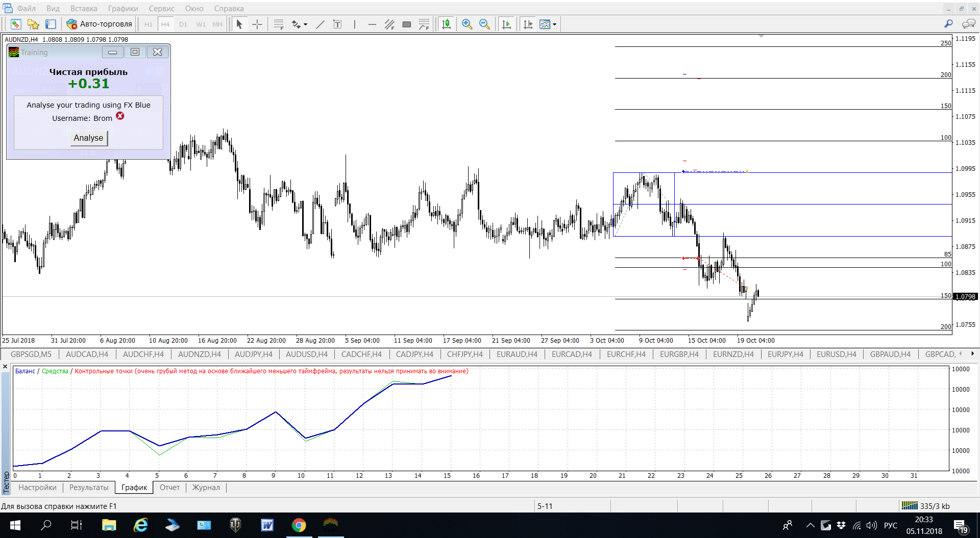Screen dimensions: 980x538
Task: Switch to the GBPSGD,M5 chart tab
Action: click(31, 354)
